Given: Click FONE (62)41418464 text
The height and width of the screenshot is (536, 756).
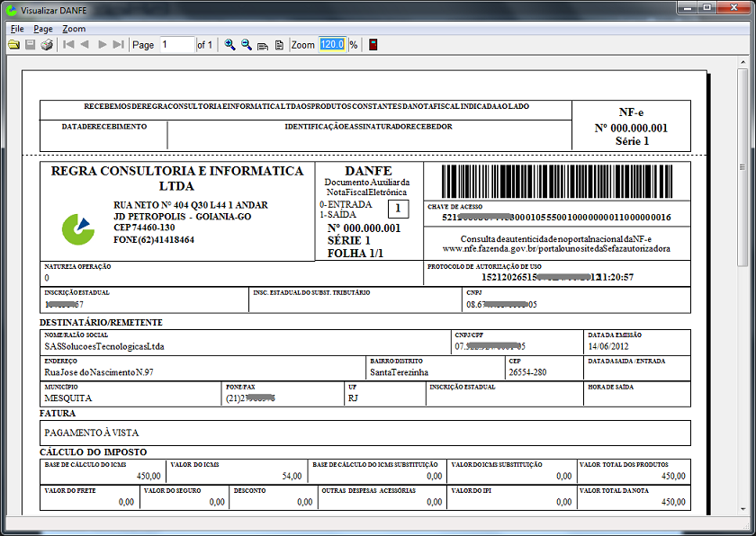Looking at the screenshot, I should (x=154, y=240).
